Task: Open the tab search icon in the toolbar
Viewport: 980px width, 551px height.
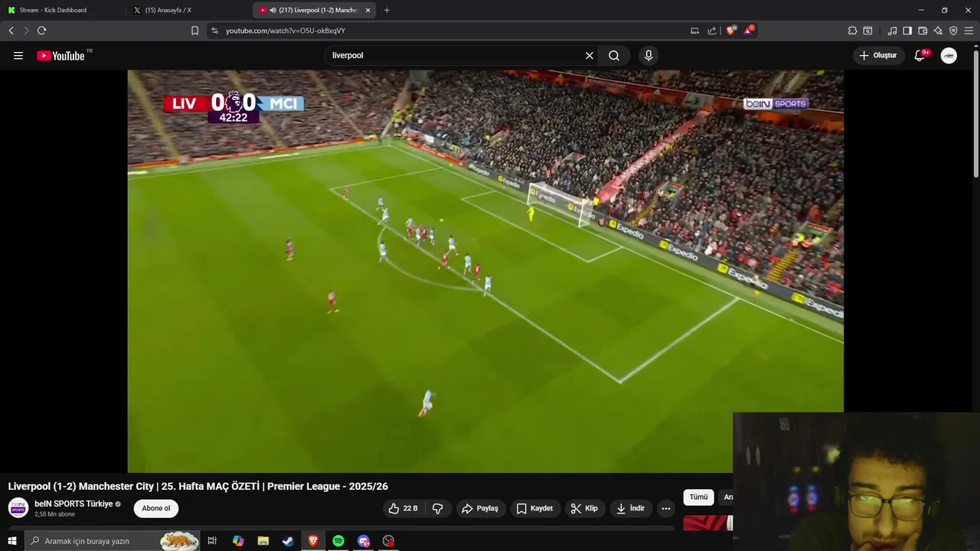Action: point(867,31)
